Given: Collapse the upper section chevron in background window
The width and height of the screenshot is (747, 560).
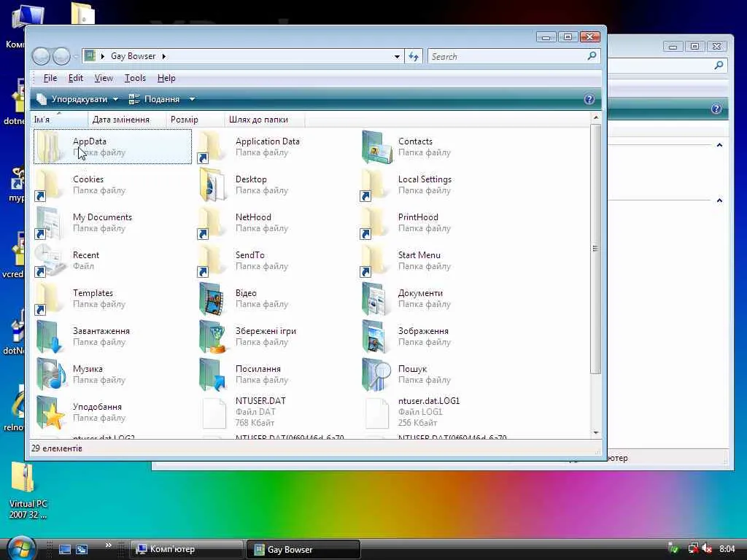Looking at the screenshot, I should click(x=719, y=145).
